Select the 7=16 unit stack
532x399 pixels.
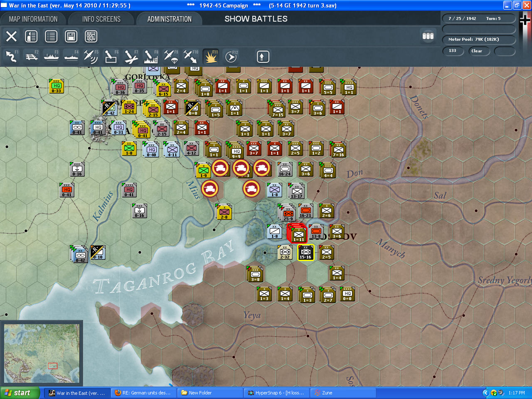point(338,150)
